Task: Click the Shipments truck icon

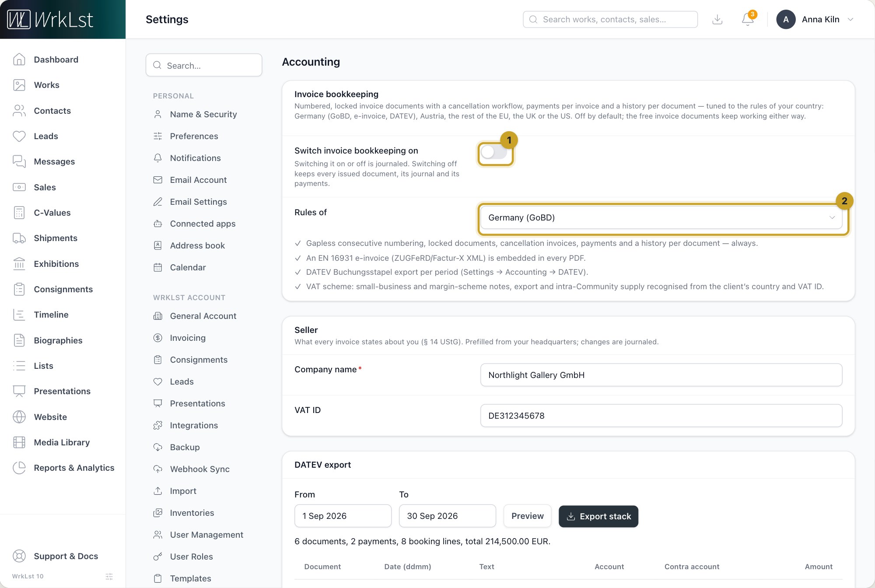Action: (x=19, y=238)
